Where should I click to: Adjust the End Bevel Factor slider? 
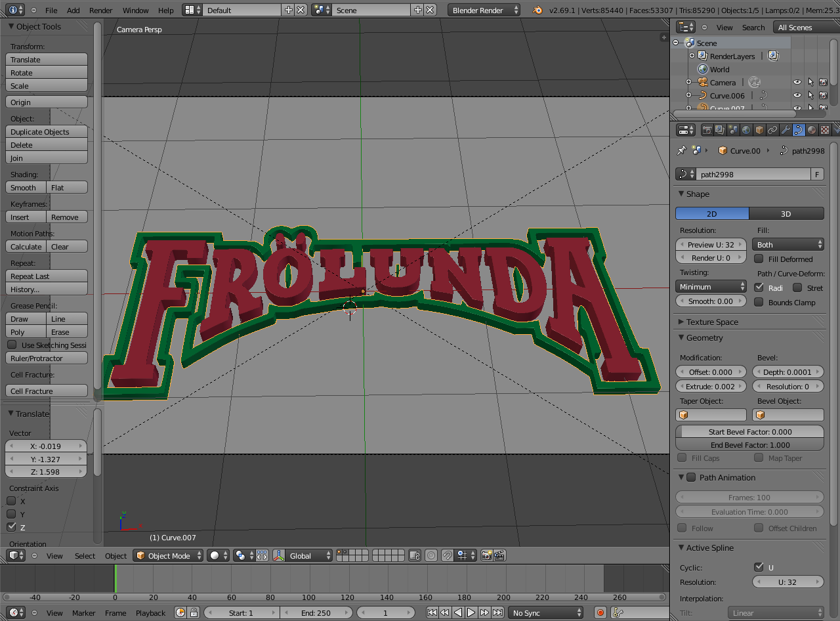tap(750, 444)
